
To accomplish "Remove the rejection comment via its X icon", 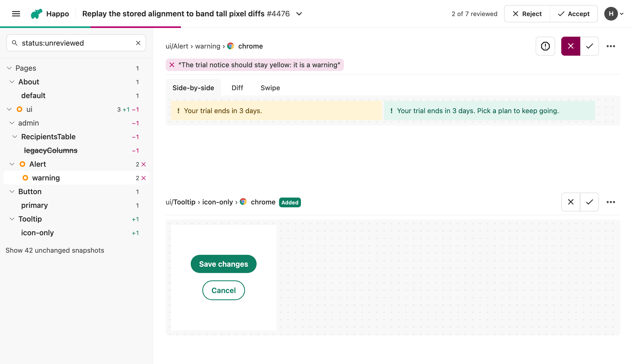I will [172, 65].
